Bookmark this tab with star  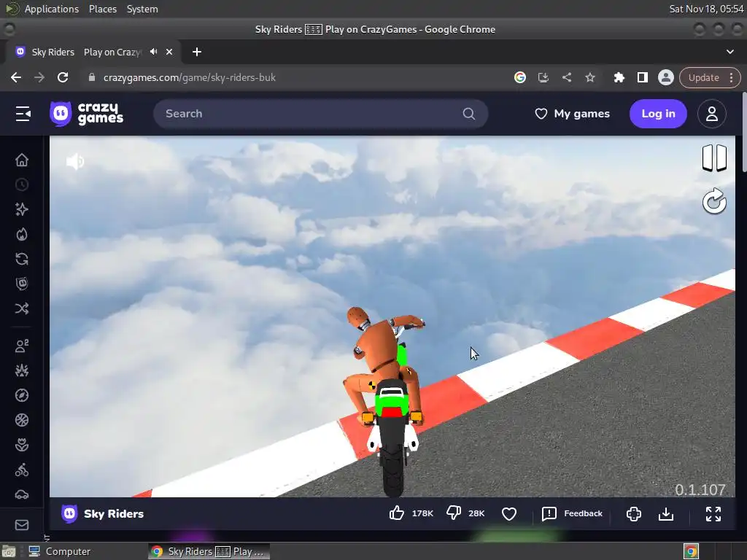click(589, 77)
